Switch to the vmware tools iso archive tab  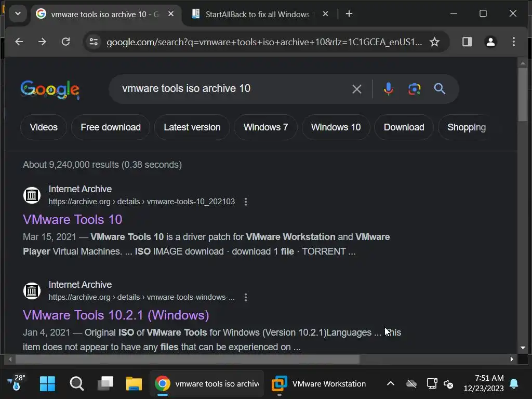pyautogui.click(x=104, y=14)
